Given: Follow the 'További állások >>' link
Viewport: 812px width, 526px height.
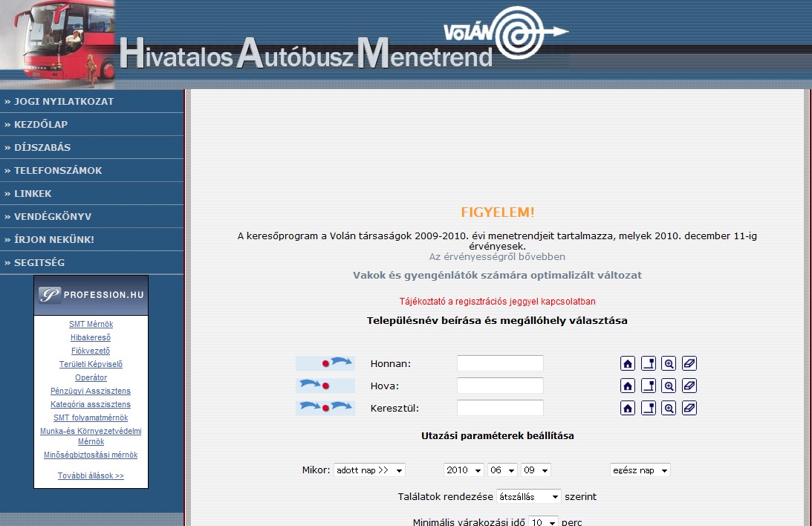Looking at the screenshot, I should (x=91, y=475).
